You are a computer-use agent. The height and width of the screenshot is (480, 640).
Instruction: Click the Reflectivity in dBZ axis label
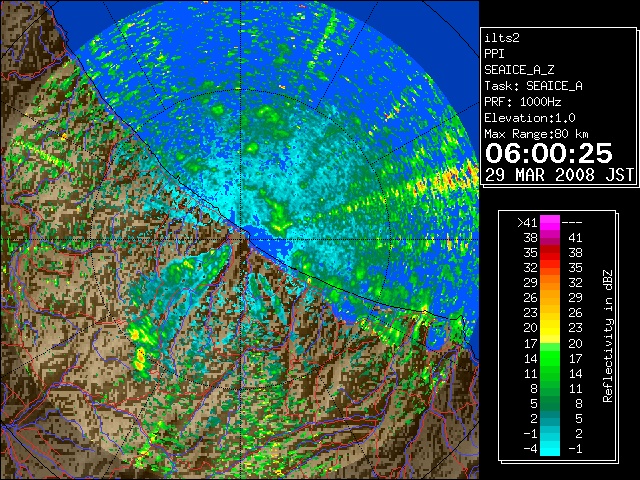(x=607, y=336)
